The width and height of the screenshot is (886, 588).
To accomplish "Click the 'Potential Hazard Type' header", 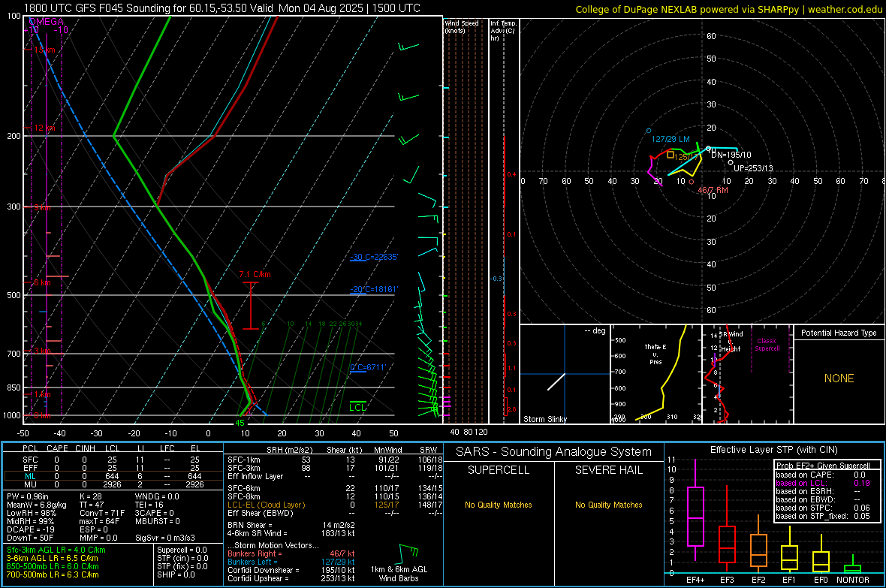I will 839,333.
